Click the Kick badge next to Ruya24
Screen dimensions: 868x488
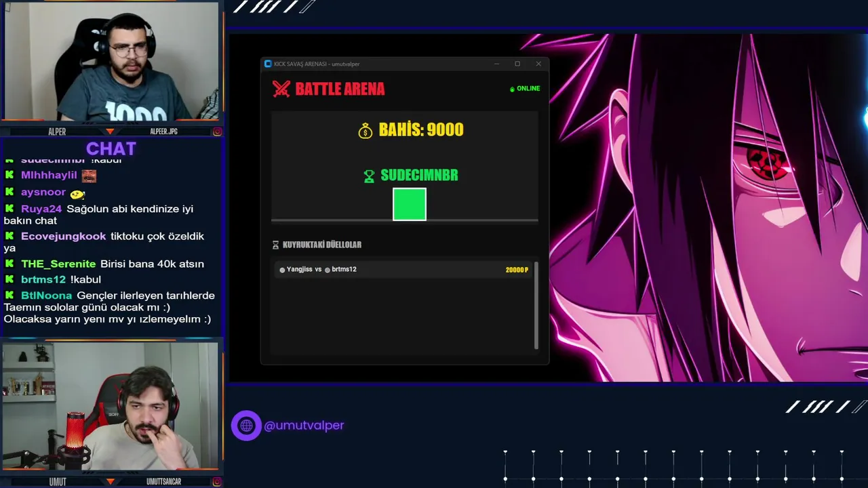tap(9, 209)
